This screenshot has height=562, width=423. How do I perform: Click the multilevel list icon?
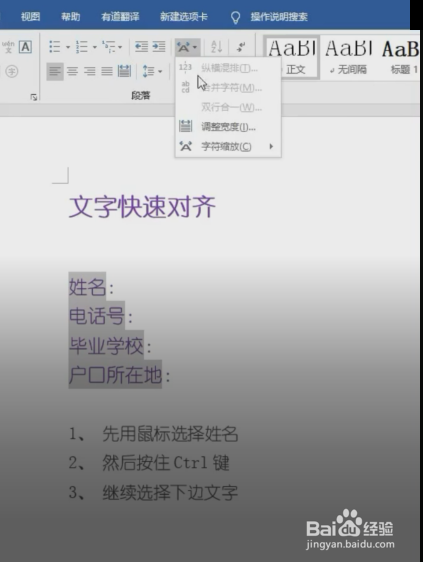(109, 47)
